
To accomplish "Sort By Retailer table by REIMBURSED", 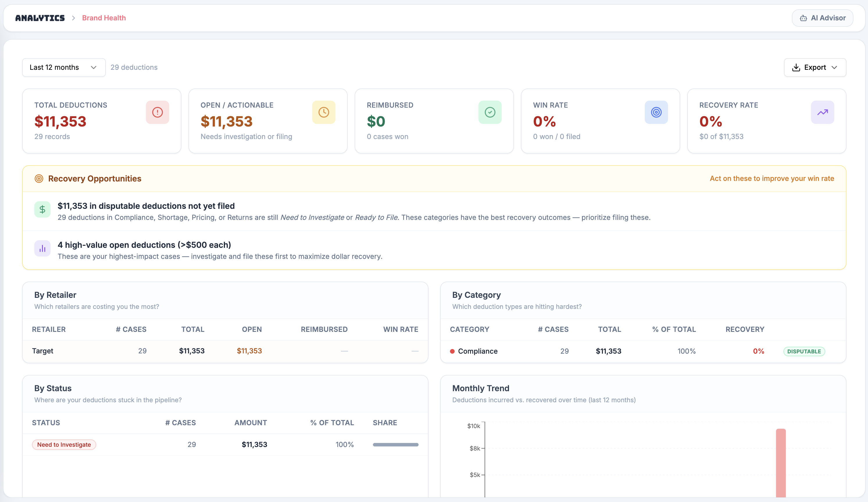I will 324,329.
